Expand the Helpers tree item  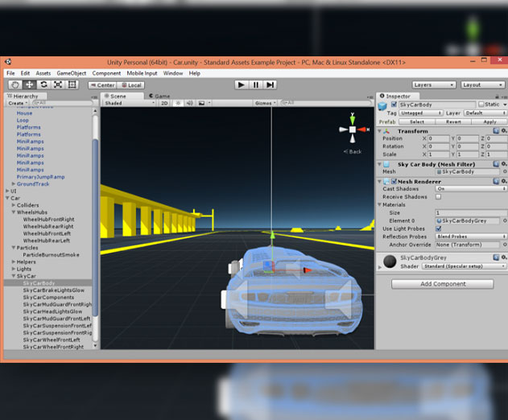[13, 261]
